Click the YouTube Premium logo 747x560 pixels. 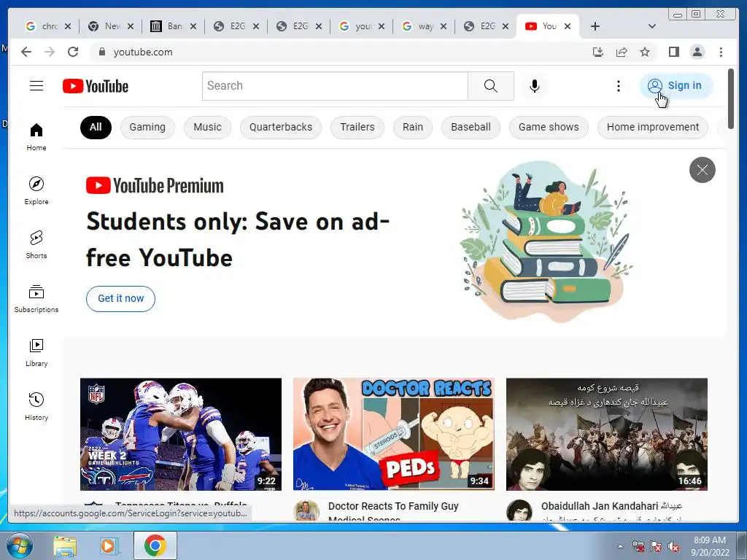155,186
